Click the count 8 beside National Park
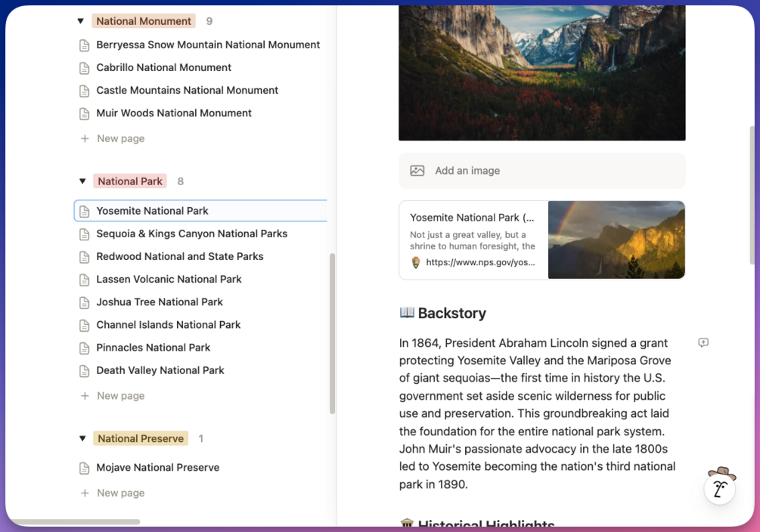This screenshot has width=760, height=532. [180, 181]
